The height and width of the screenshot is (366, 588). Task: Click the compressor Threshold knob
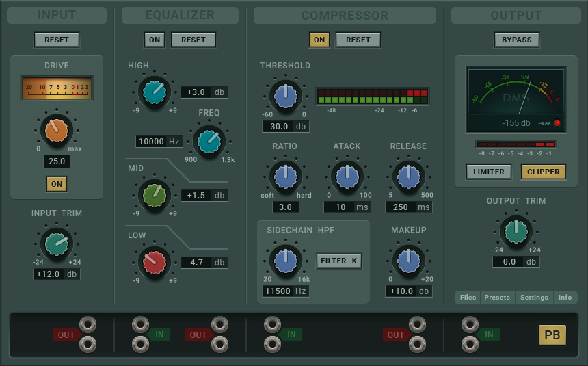(286, 96)
